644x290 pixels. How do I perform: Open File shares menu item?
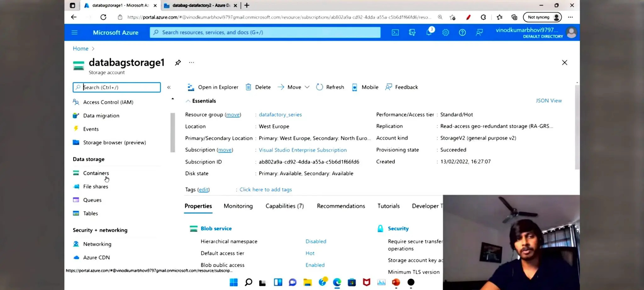[96, 187]
